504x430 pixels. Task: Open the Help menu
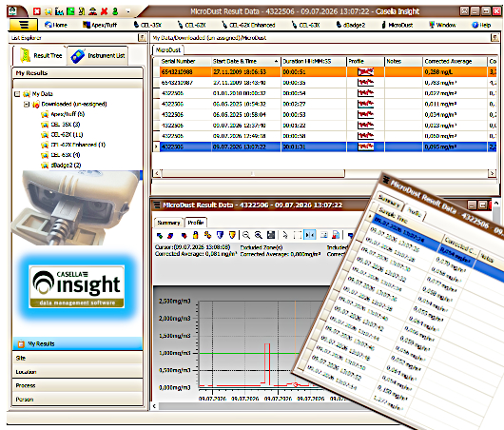click(x=481, y=25)
